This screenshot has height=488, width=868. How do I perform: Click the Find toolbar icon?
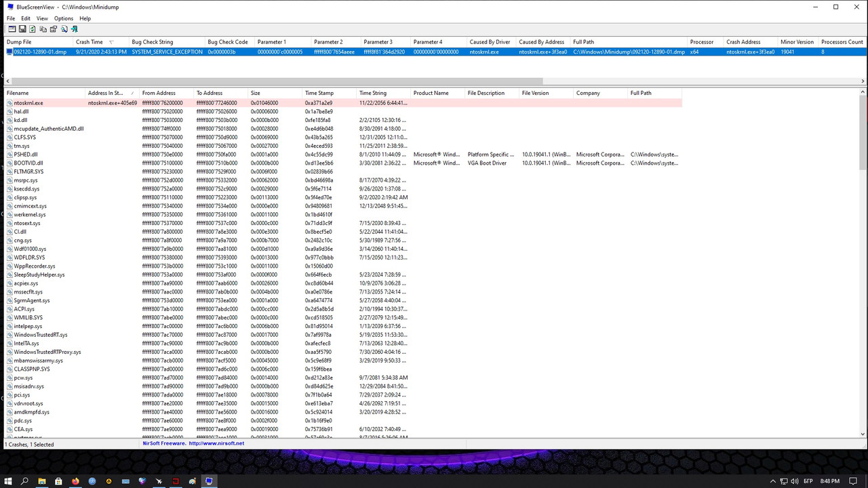64,29
